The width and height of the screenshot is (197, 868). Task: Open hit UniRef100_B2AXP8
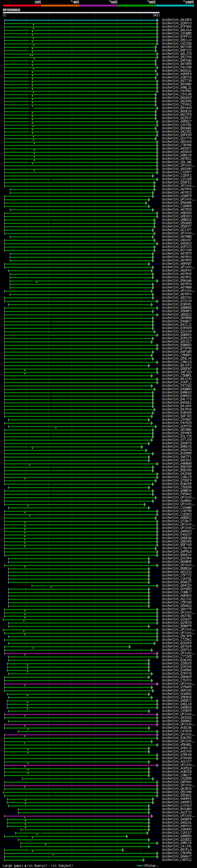click(x=177, y=643)
